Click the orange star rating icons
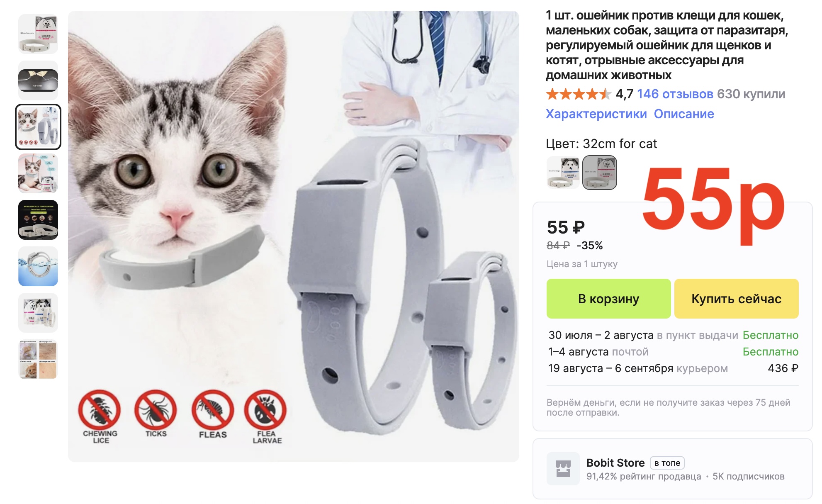 point(579,94)
